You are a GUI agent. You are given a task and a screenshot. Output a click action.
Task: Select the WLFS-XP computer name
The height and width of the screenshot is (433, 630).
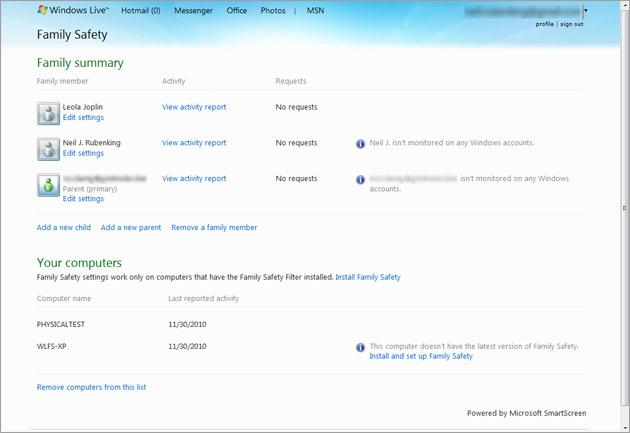point(51,346)
